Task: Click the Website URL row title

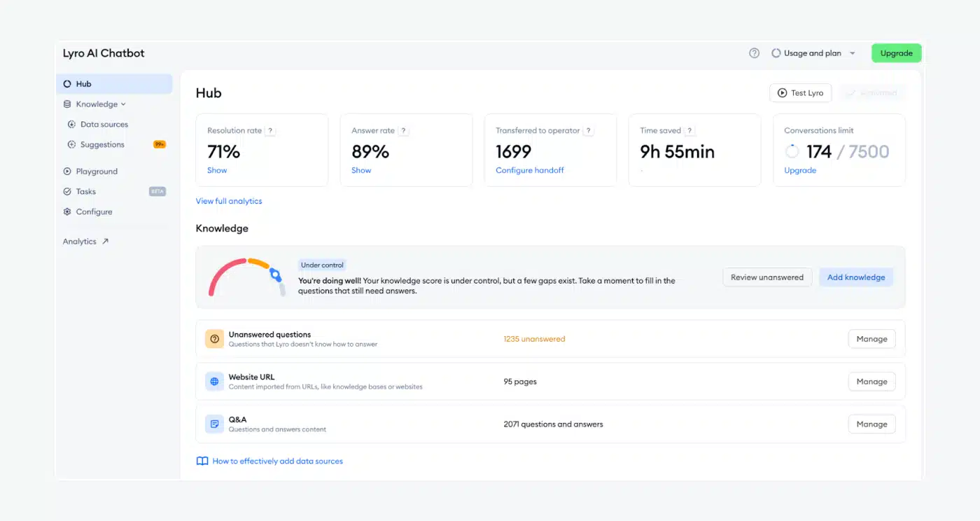Action: click(252, 377)
